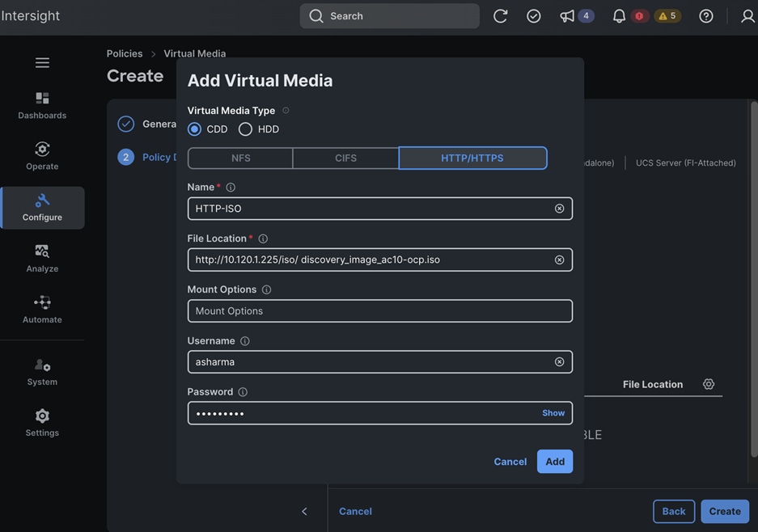Show info for the Name field
The width and height of the screenshot is (758, 532).
pyautogui.click(x=231, y=188)
